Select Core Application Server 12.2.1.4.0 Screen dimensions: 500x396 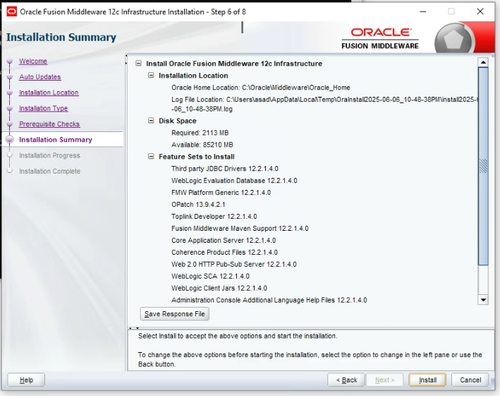coord(224,240)
